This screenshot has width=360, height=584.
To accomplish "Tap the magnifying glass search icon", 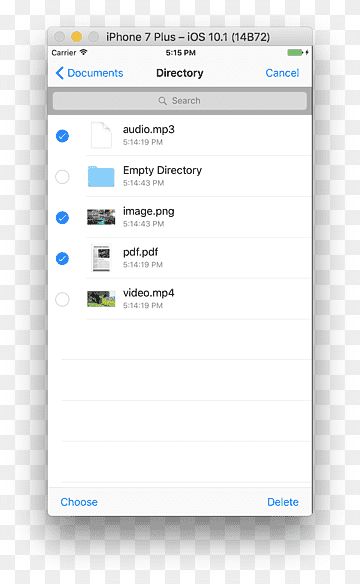I will pyautogui.click(x=163, y=101).
